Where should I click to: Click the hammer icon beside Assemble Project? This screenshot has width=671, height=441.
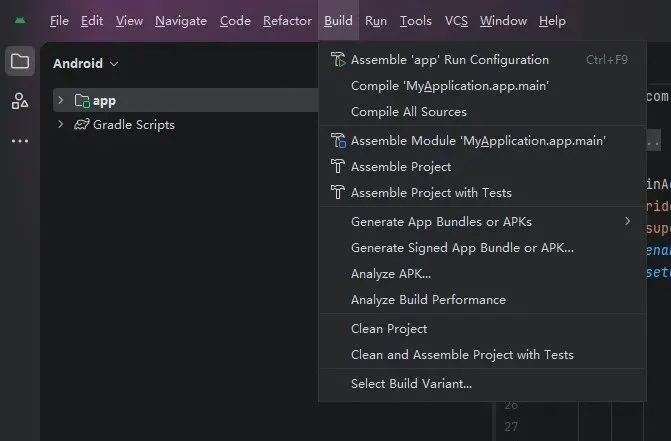(x=338, y=167)
